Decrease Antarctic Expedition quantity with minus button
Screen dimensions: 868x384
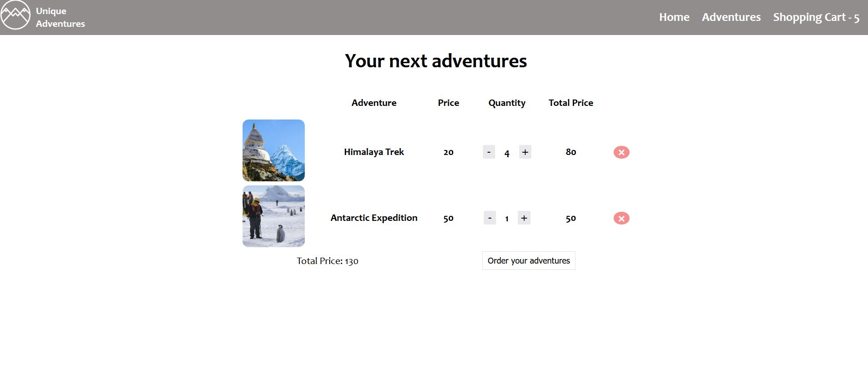point(490,218)
